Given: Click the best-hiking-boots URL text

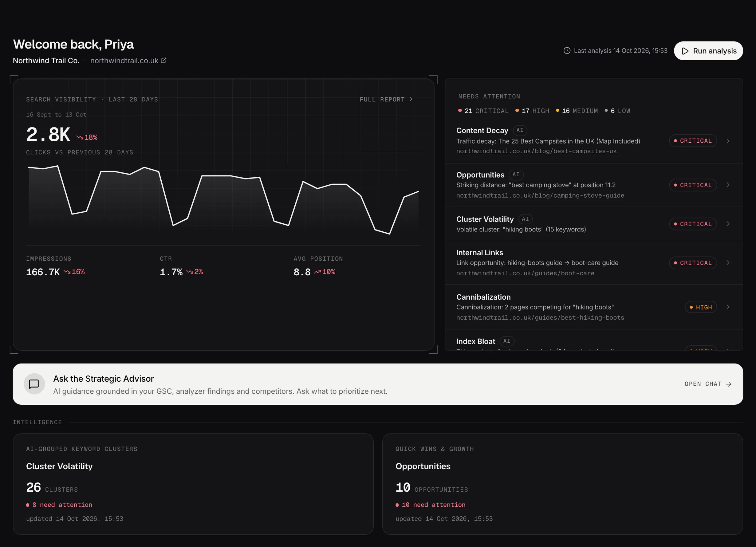Looking at the screenshot, I should click(540, 318).
